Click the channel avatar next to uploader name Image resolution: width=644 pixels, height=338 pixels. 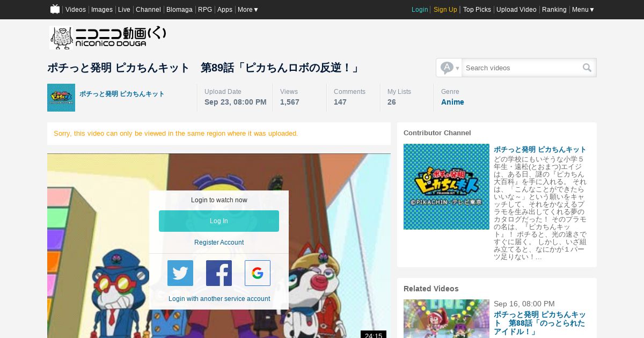coord(61,98)
